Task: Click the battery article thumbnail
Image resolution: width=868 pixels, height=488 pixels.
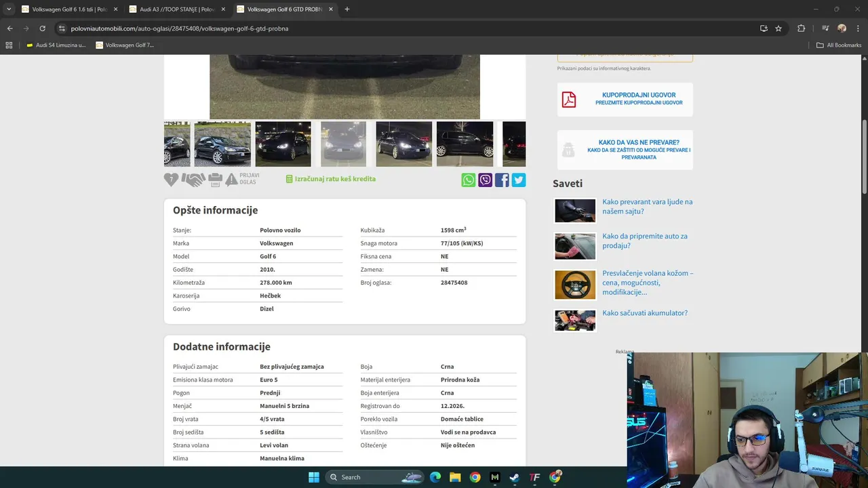Action: pos(575,320)
